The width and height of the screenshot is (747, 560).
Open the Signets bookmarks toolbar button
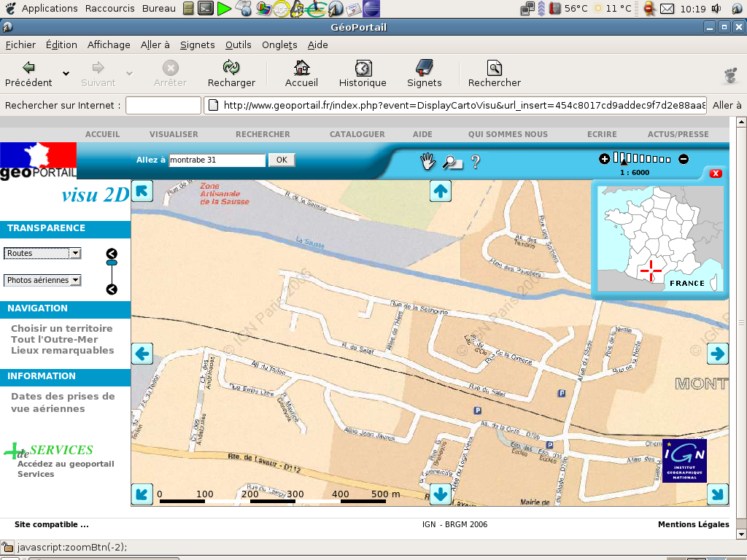(x=424, y=74)
